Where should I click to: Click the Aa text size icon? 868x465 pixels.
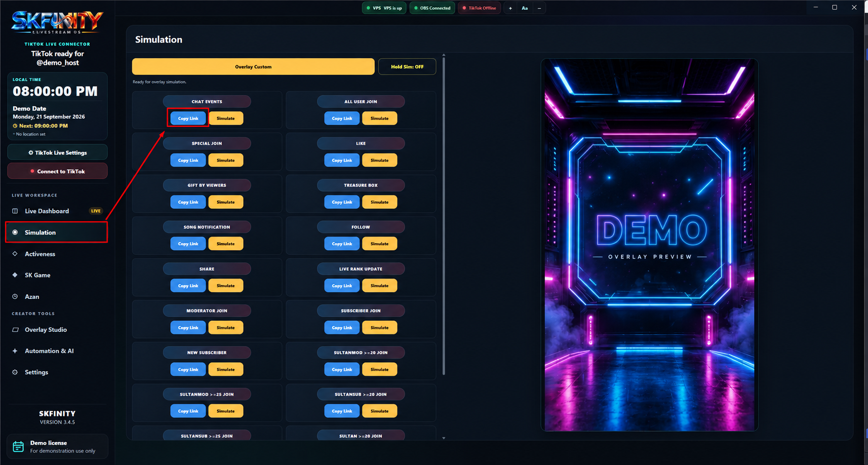[x=525, y=8]
